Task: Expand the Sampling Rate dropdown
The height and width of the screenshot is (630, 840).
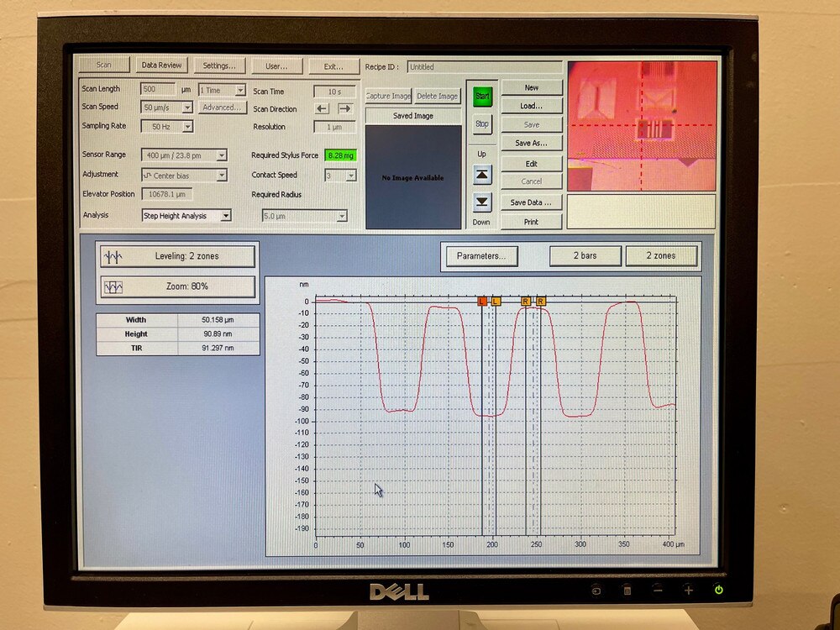Action: coord(187,127)
